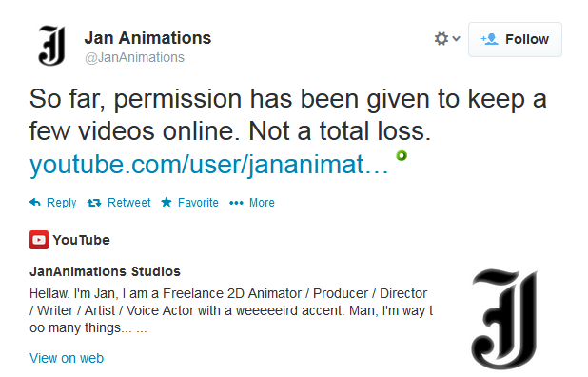Retweet this post

119,203
